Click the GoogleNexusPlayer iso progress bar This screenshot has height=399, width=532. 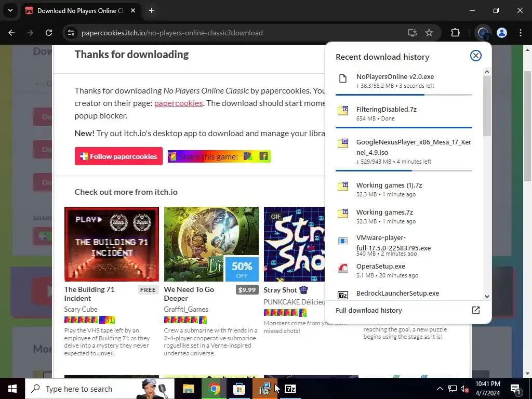(404, 170)
